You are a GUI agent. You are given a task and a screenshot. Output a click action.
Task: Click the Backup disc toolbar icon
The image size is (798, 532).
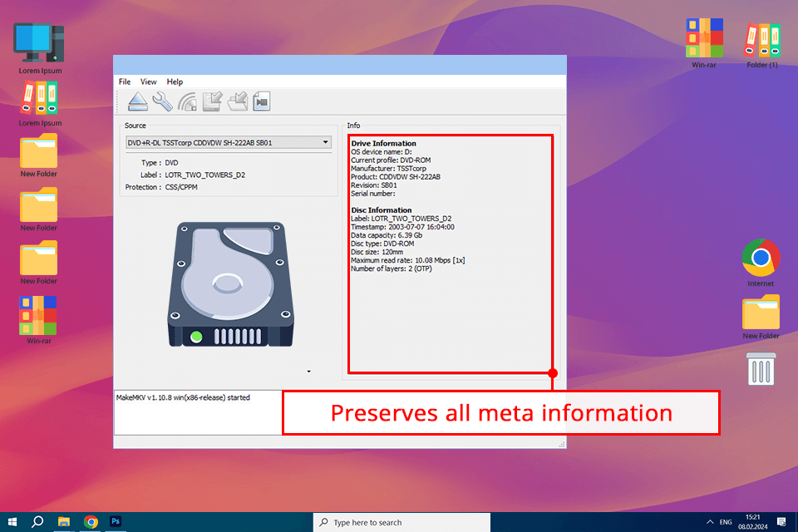click(212, 101)
